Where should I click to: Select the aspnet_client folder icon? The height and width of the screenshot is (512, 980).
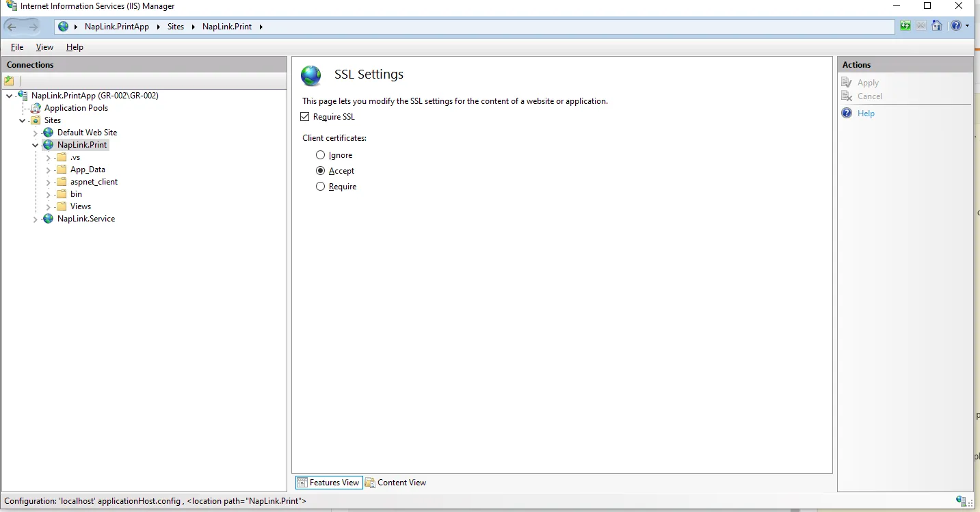[x=61, y=182]
